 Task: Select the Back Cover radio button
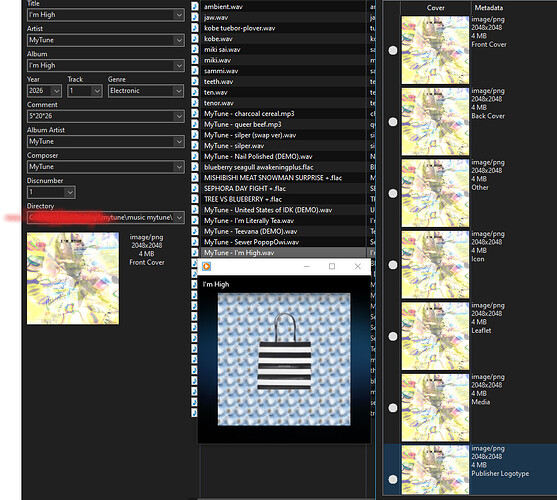pos(393,122)
